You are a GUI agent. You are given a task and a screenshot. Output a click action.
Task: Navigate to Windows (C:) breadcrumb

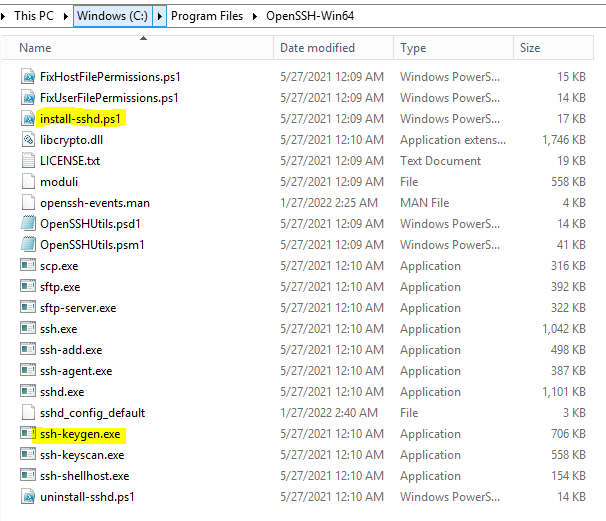[x=112, y=16]
